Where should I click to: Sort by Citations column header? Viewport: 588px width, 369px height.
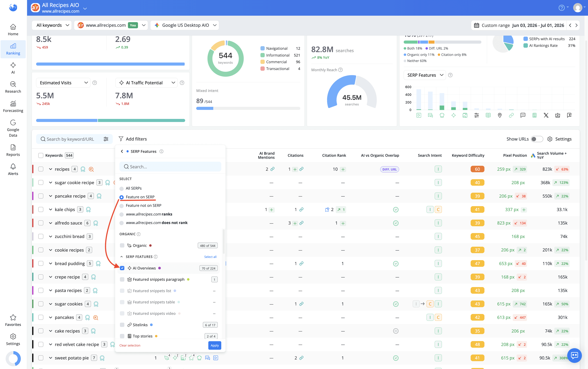(296, 156)
